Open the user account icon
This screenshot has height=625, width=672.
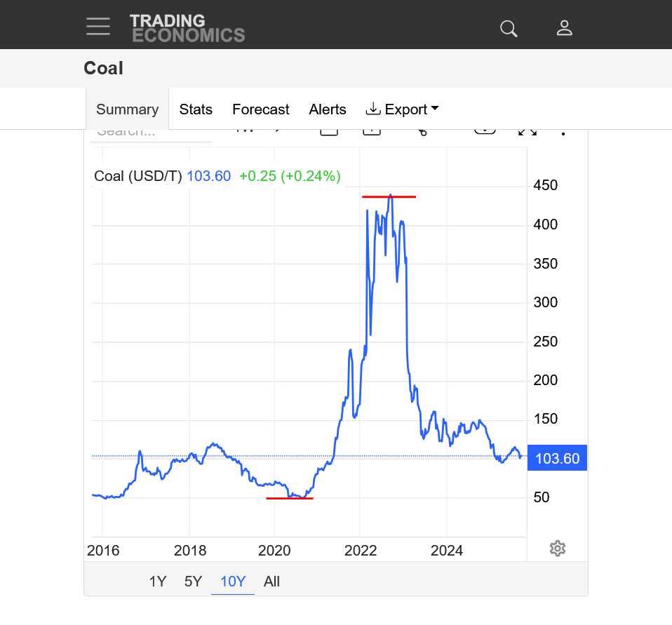pos(565,28)
